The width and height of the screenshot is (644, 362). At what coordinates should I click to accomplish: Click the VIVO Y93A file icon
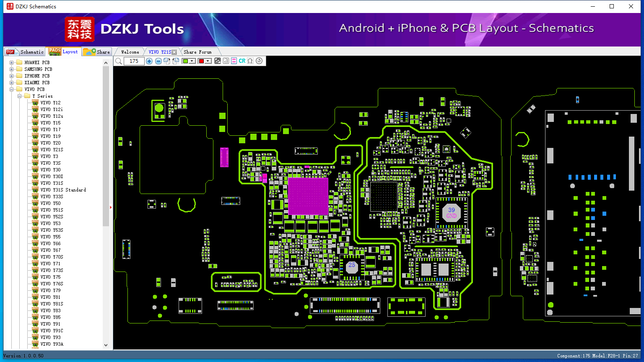pos(35,344)
